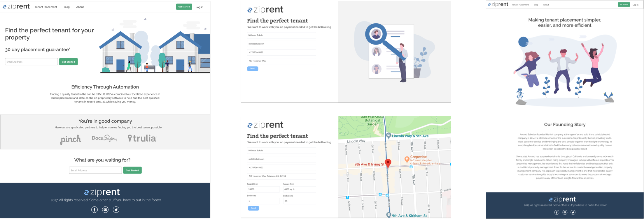Click the DocuSign partner logo
This screenshot has height=219, width=644.
click(x=104, y=138)
